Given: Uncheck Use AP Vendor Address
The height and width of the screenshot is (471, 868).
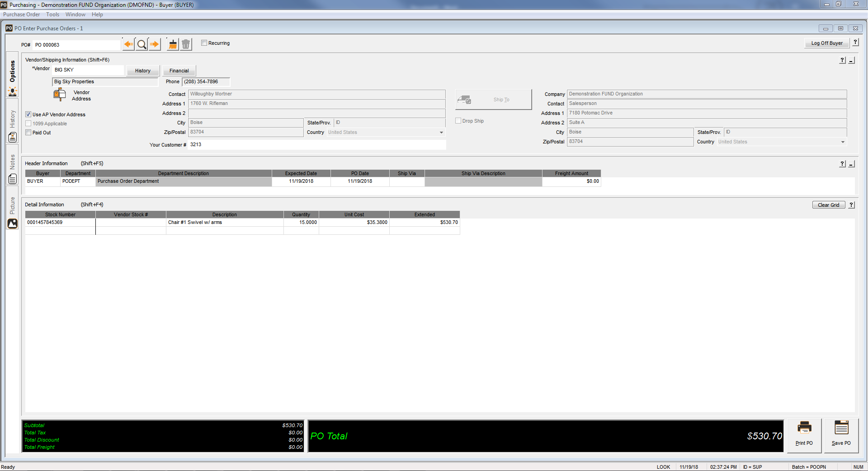Looking at the screenshot, I should click(x=28, y=114).
